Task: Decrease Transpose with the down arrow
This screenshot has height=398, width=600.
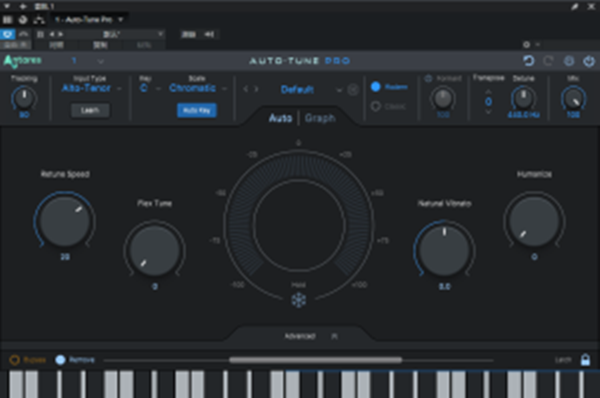Action: [x=488, y=112]
